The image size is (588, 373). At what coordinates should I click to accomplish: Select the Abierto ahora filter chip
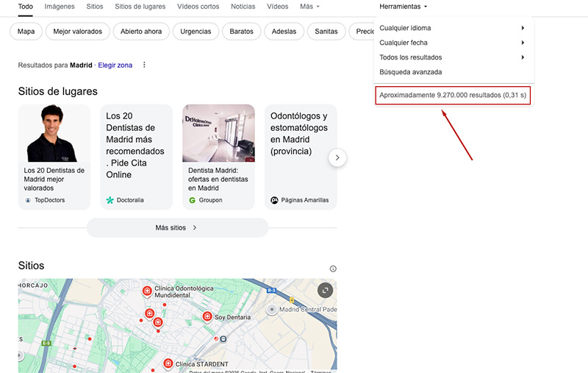click(x=142, y=32)
